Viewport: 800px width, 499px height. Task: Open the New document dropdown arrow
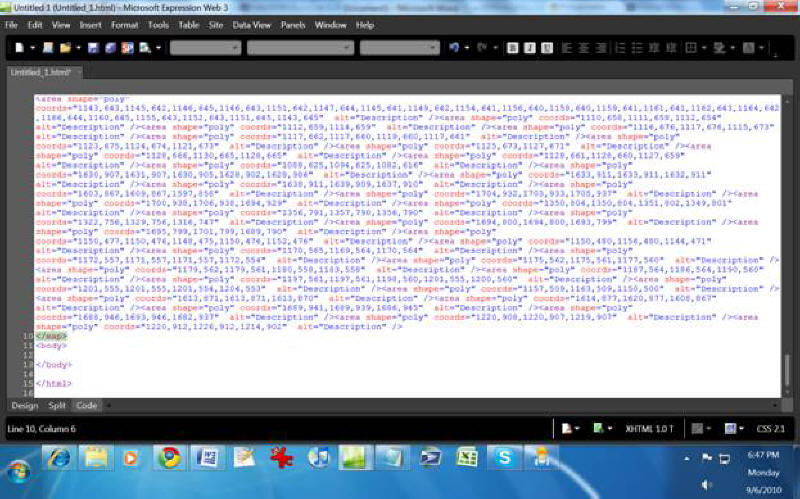32,48
